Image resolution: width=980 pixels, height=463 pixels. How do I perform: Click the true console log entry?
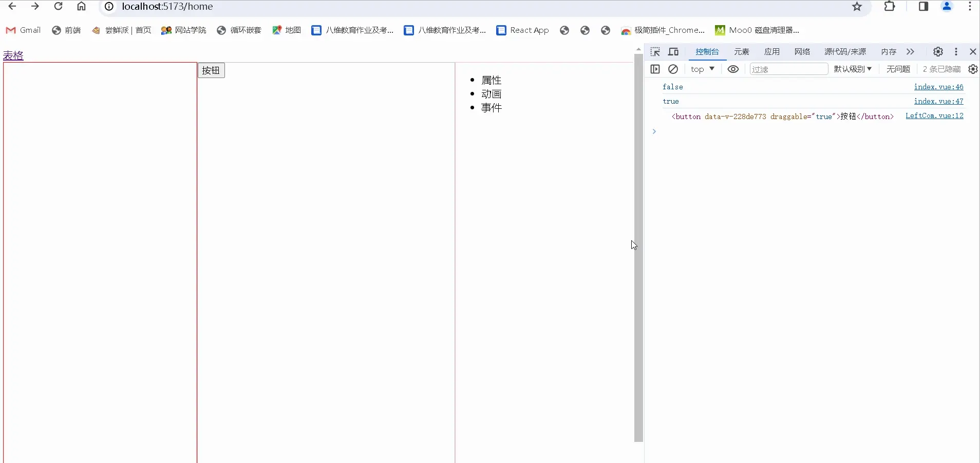click(670, 101)
